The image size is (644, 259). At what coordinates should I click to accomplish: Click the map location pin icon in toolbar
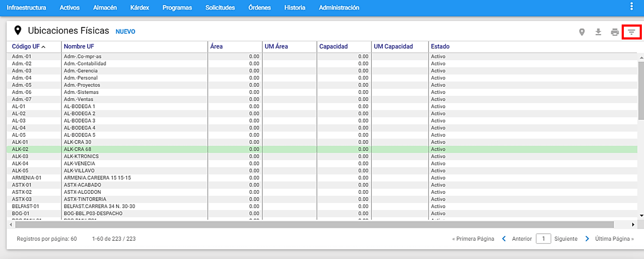pos(582,32)
